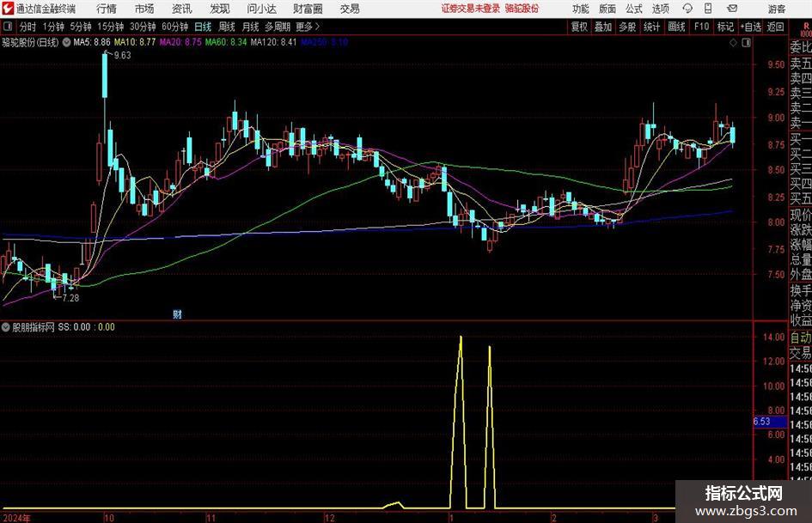The height and width of the screenshot is (523, 812).
Task: Click the 自动 label in right panel
Action: coord(801,338)
